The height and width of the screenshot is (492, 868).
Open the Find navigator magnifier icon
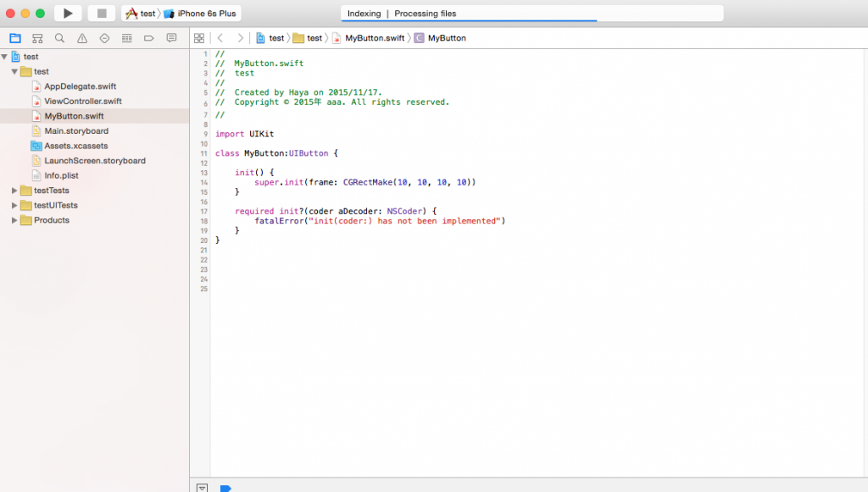tap(59, 38)
